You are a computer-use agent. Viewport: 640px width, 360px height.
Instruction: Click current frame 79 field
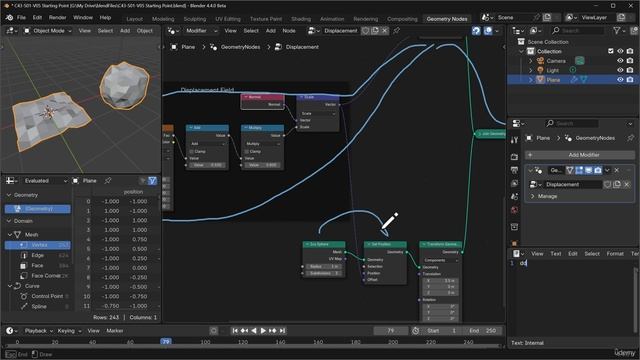tap(391, 331)
